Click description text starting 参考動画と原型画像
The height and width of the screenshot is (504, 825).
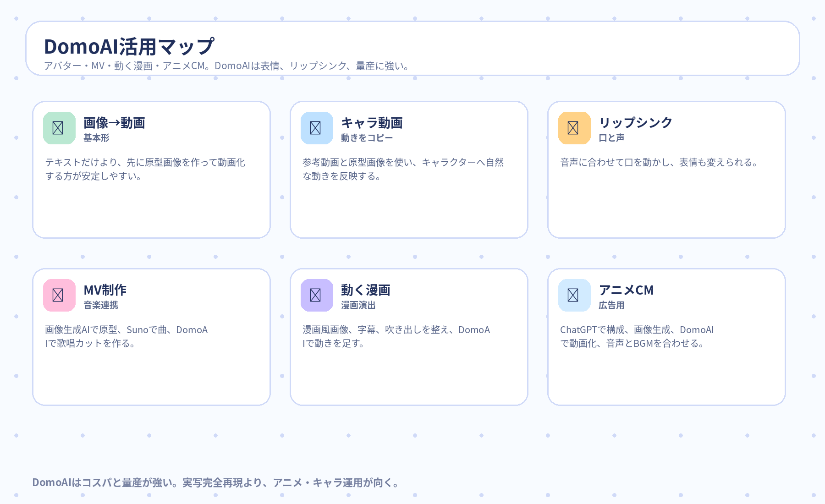403,169
